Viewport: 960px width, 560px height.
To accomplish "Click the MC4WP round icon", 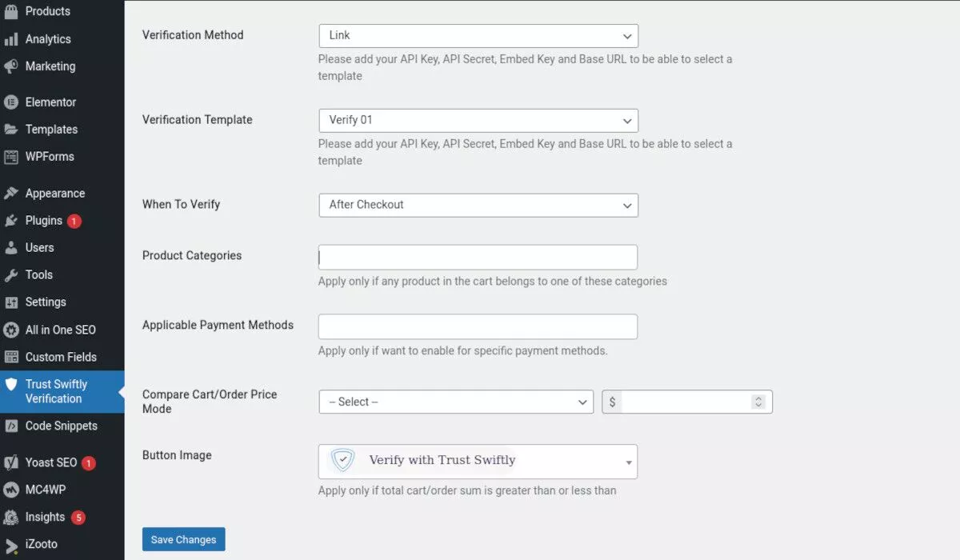I will coord(11,490).
